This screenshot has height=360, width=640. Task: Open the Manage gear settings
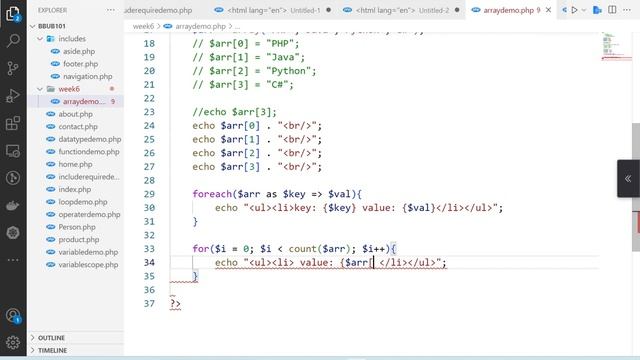point(13,342)
